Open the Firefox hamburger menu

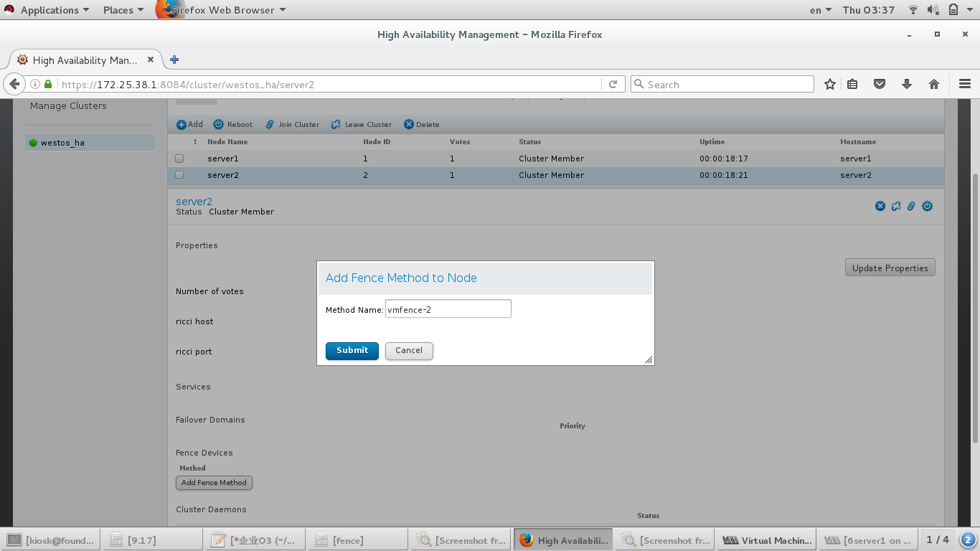964,84
